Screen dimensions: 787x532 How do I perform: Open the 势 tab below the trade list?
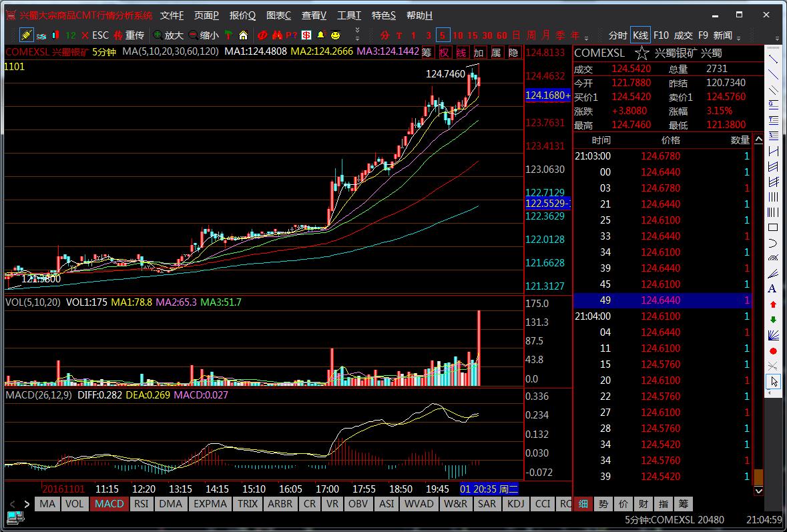pyautogui.click(x=602, y=504)
